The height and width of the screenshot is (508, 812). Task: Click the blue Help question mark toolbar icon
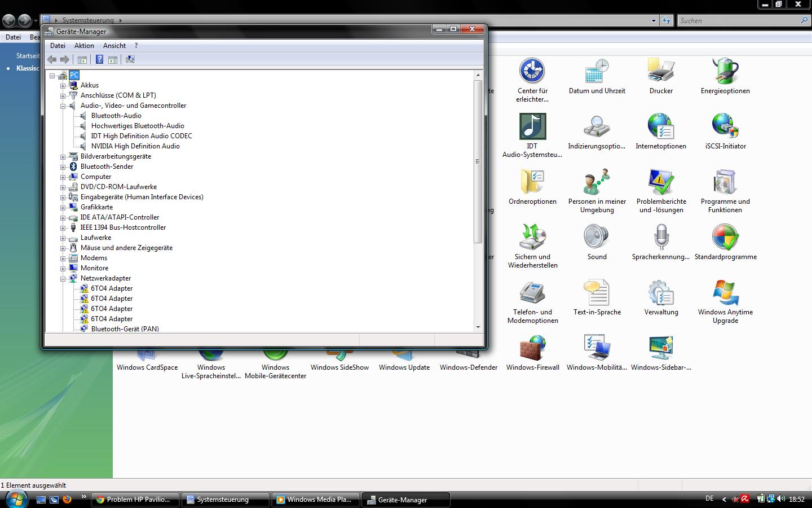click(99, 59)
